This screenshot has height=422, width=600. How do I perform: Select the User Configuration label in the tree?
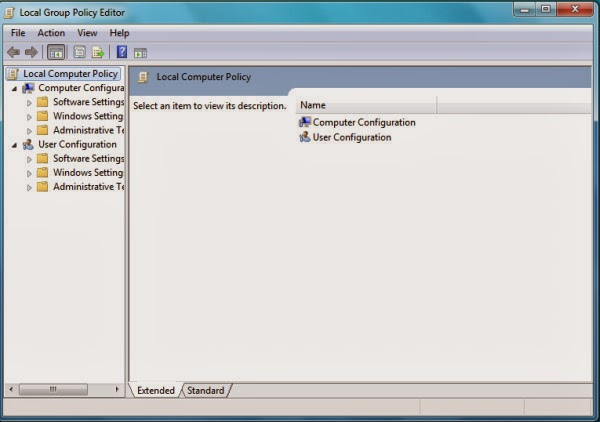pyautogui.click(x=77, y=144)
